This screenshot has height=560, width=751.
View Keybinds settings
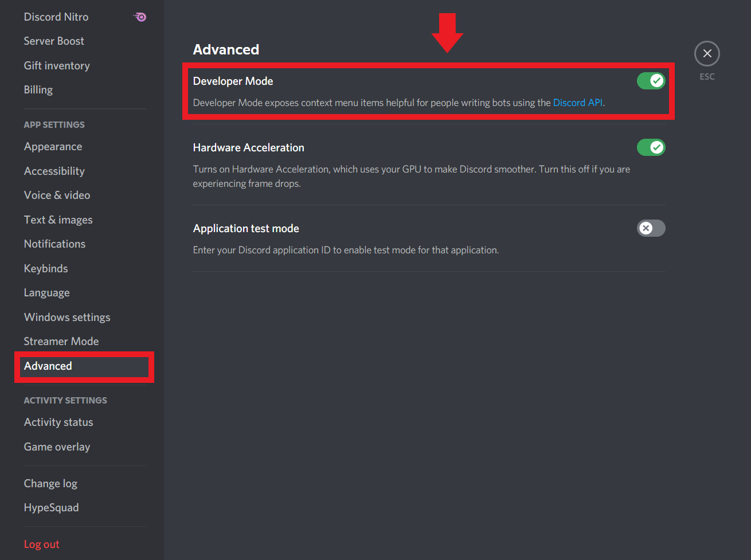[46, 268]
